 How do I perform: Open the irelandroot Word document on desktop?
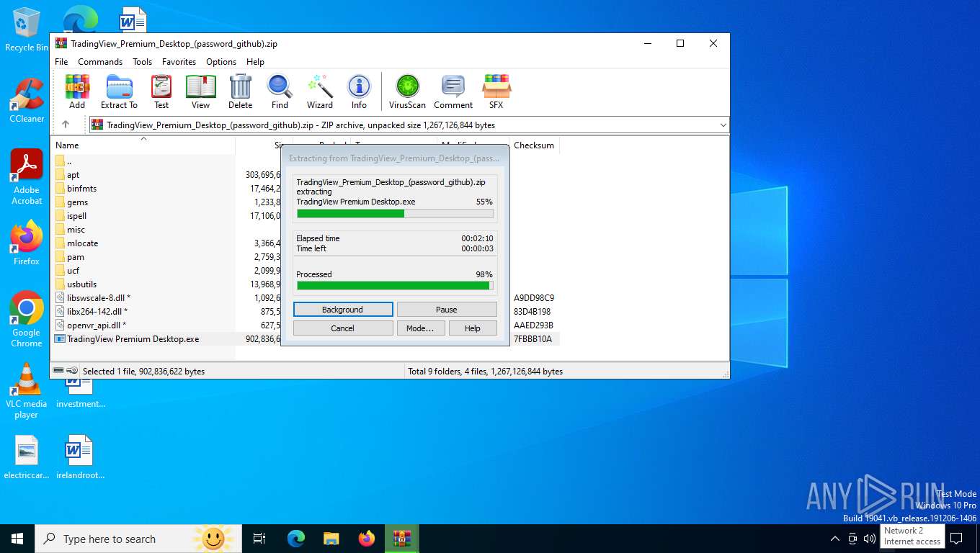[x=79, y=457]
